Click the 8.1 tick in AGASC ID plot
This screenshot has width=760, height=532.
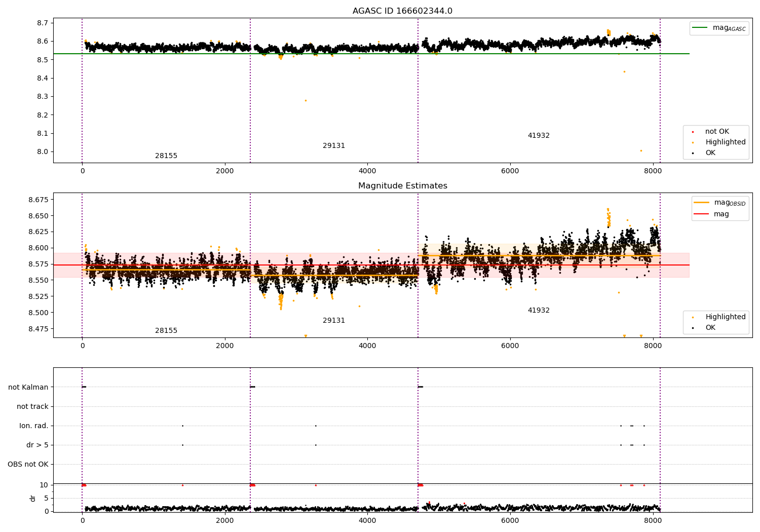tap(43, 133)
